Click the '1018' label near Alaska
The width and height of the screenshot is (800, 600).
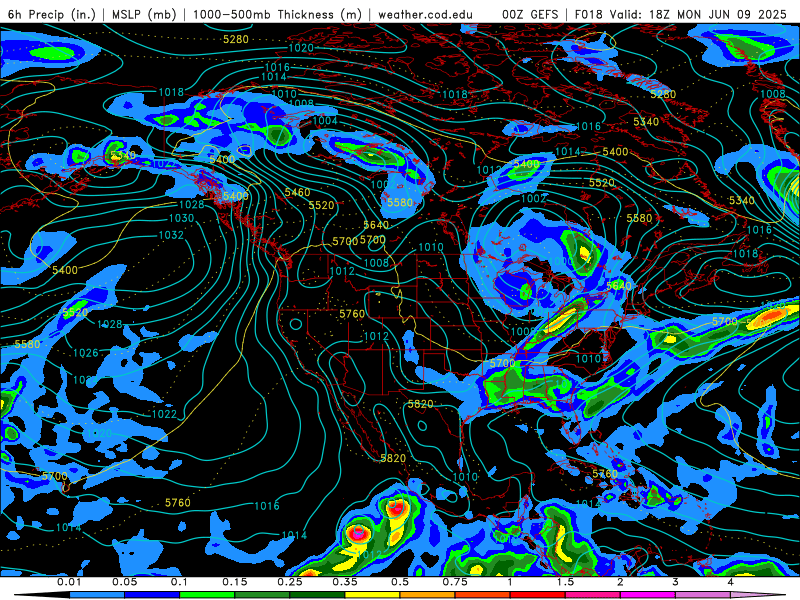pyautogui.click(x=171, y=92)
